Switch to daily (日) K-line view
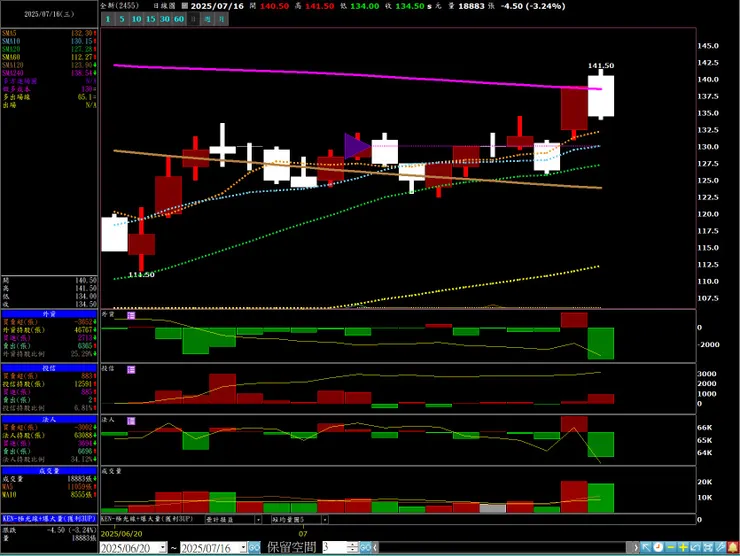The height and width of the screenshot is (556, 740). tap(193, 19)
